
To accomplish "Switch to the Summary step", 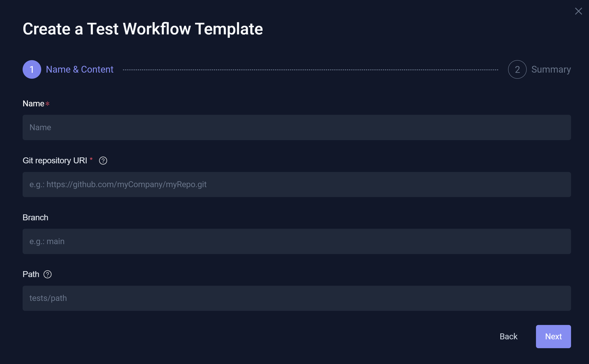I will pyautogui.click(x=551, y=69).
